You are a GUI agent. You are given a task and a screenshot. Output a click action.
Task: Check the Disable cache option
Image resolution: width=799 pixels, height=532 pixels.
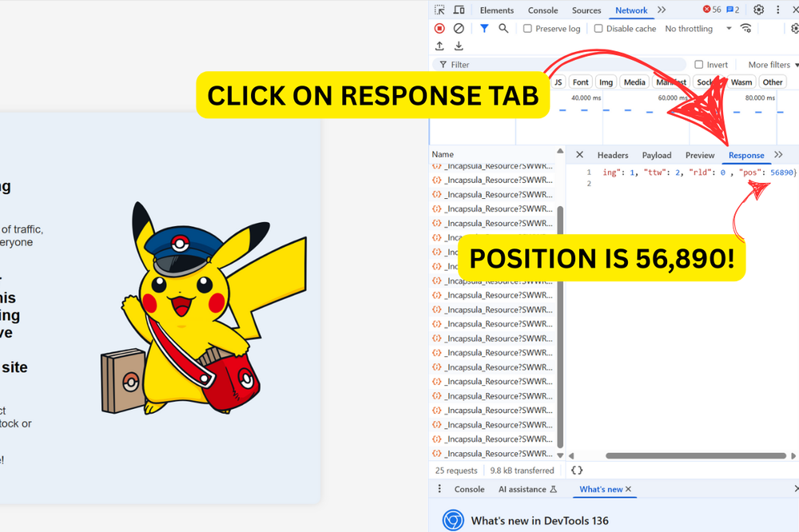[x=598, y=29]
